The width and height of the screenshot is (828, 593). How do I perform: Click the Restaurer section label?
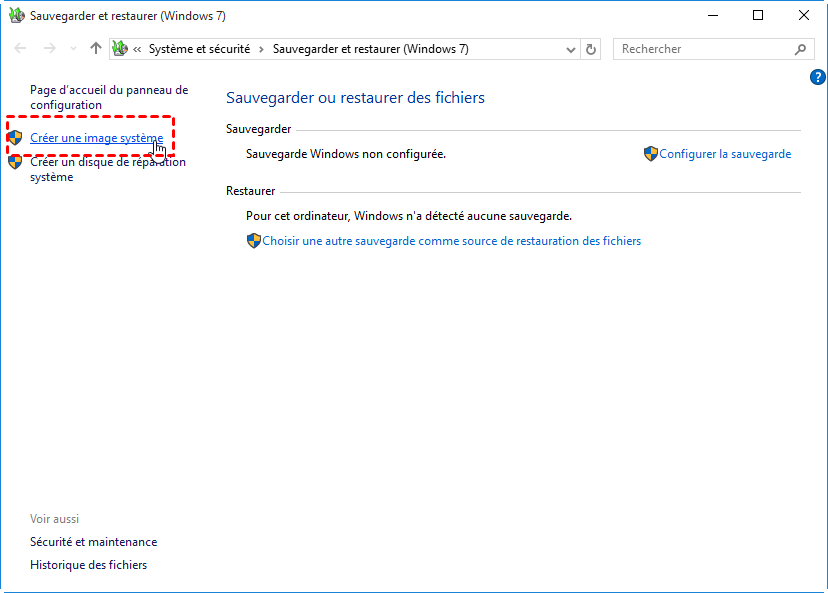(251, 191)
